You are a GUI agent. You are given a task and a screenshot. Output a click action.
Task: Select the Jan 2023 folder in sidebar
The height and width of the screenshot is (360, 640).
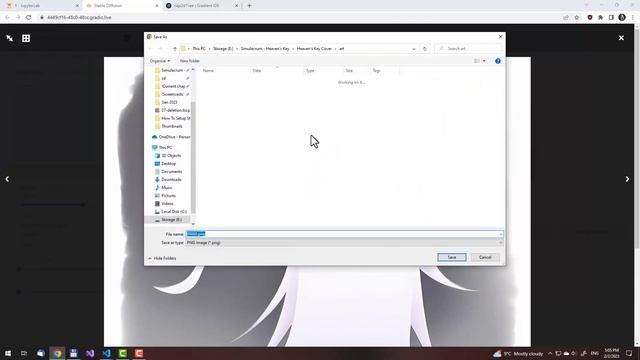169,102
